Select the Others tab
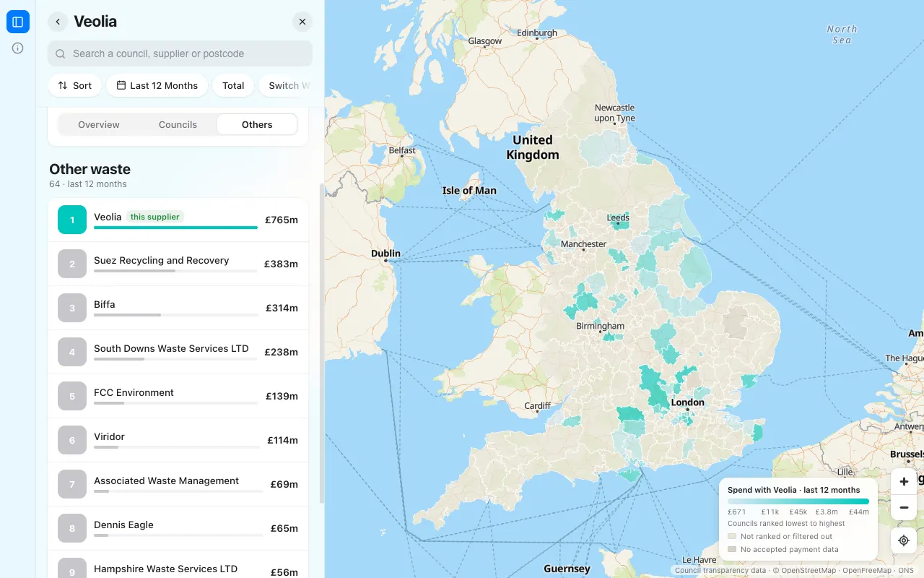 (257, 124)
